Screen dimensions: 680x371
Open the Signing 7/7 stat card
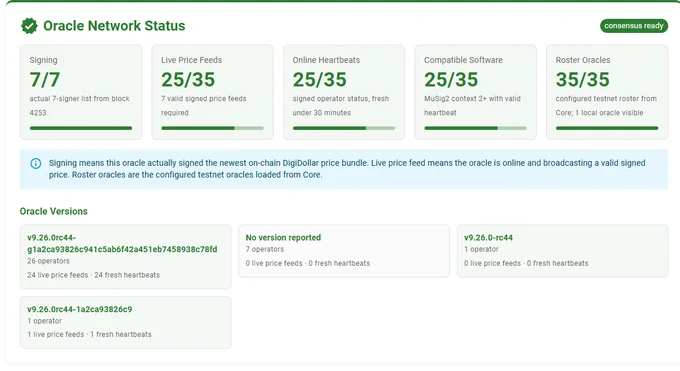tap(81, 92)
